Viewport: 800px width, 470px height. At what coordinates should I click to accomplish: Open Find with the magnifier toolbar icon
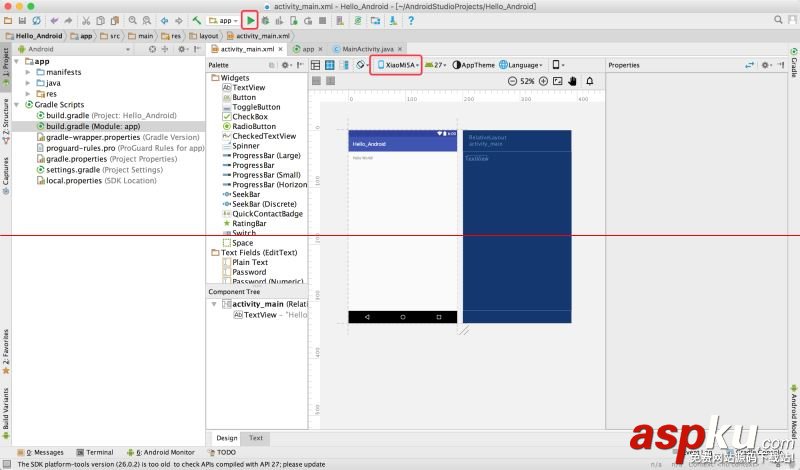(133, 20)
